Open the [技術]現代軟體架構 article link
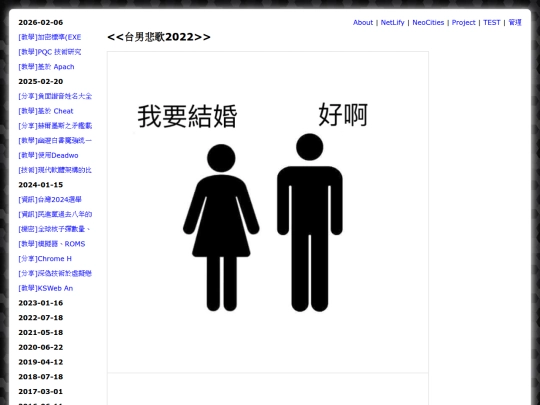This screenshot has height=405, width=540. click(x=55, y=170)
